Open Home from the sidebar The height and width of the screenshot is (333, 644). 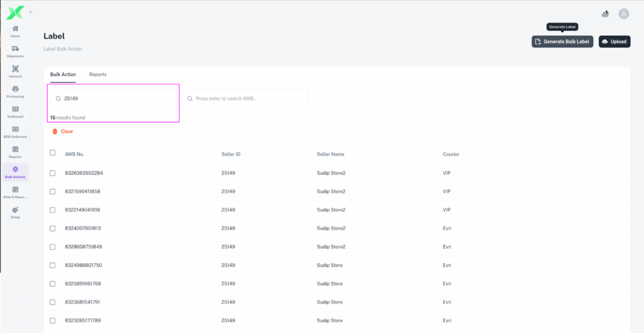pyautogui.click(x=15, y=29)
